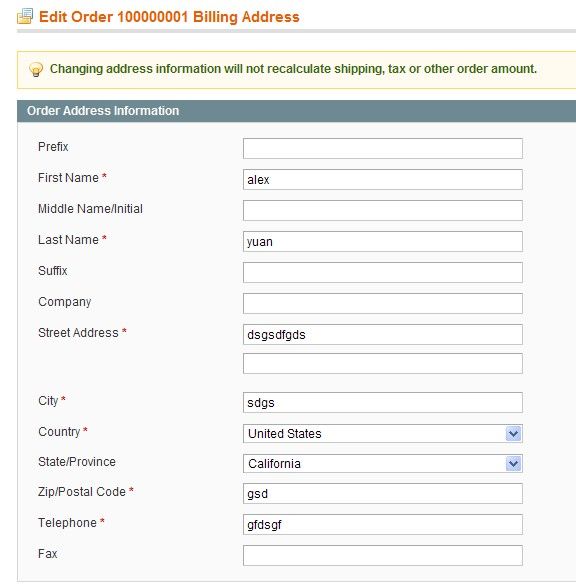Click the Middle Name/Initial input field
The height and width of the screenshot is (586, 576).
[x=383, y=210]
